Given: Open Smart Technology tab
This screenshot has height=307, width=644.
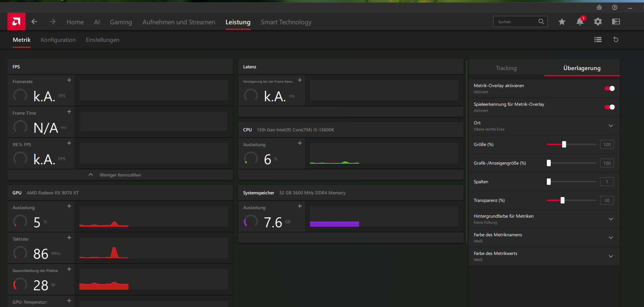Looking at the screenshot, I should (286, 22).
